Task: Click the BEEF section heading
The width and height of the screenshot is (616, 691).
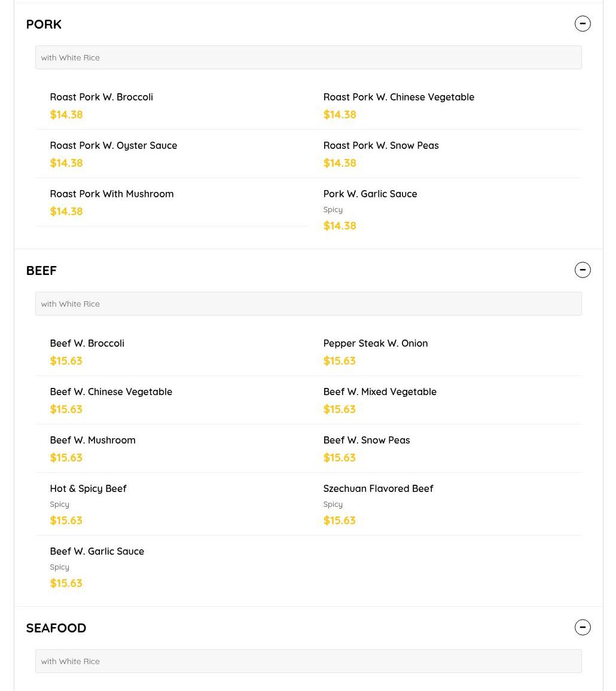Action: [41, 271]
